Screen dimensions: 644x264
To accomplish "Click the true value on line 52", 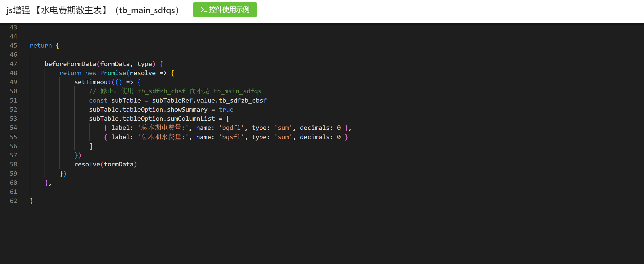I will pos(226,110).
